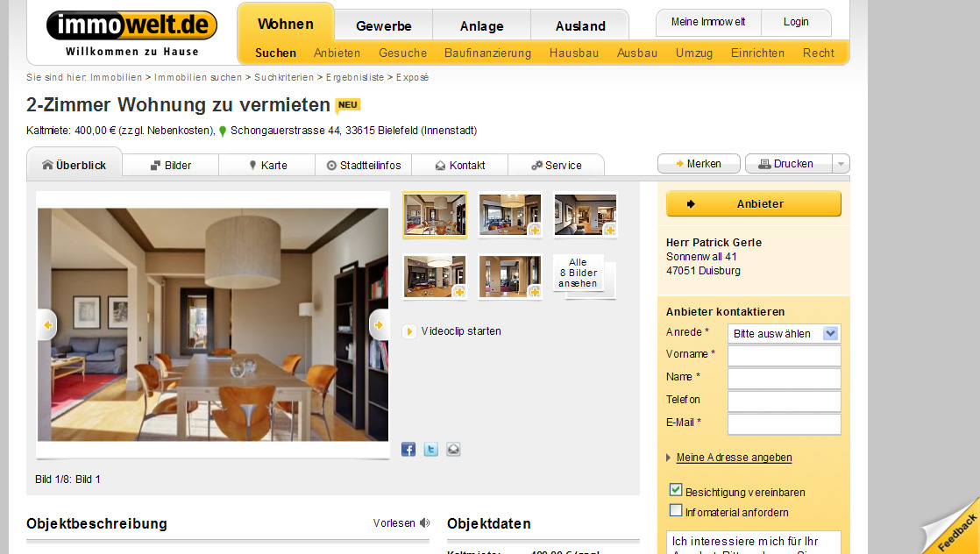Open Suchen submenu item
Image resolution: width=980 pixels, height=554 pixels.
tap(275, 53)
